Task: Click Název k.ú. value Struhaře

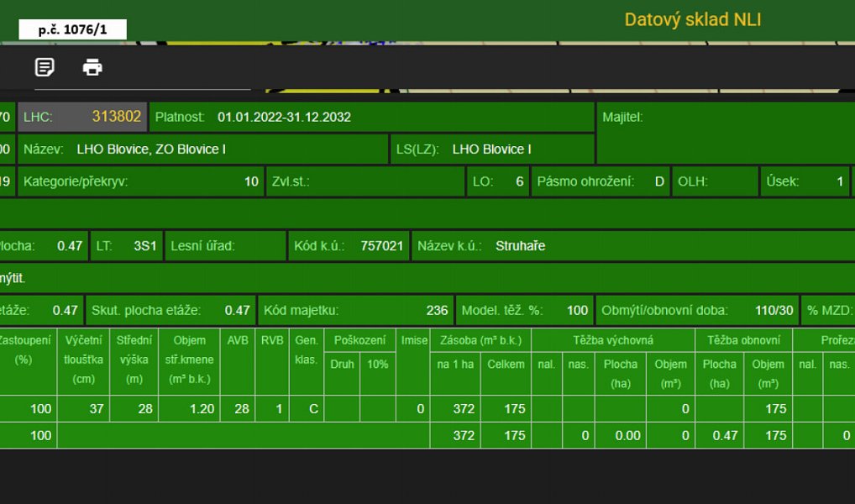Action: click(520, 246)
